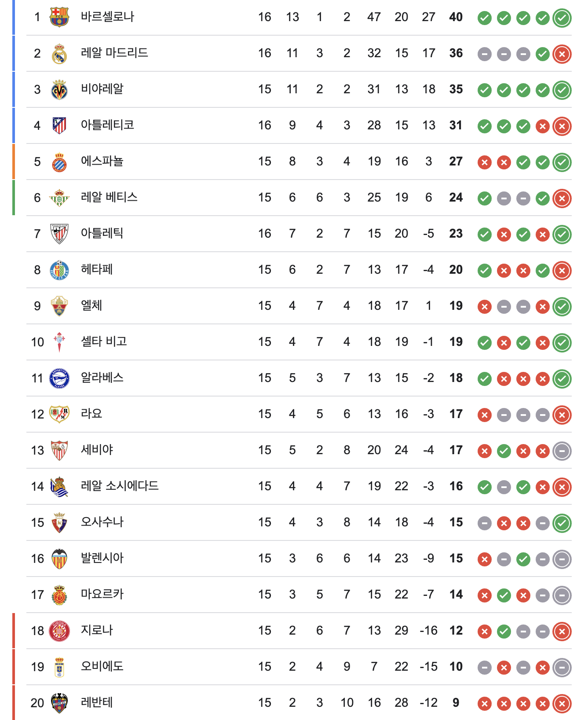Open the 레알 소시에다드 team page
588x720 pixels.
pyautogui.click(x=120, y=486)
